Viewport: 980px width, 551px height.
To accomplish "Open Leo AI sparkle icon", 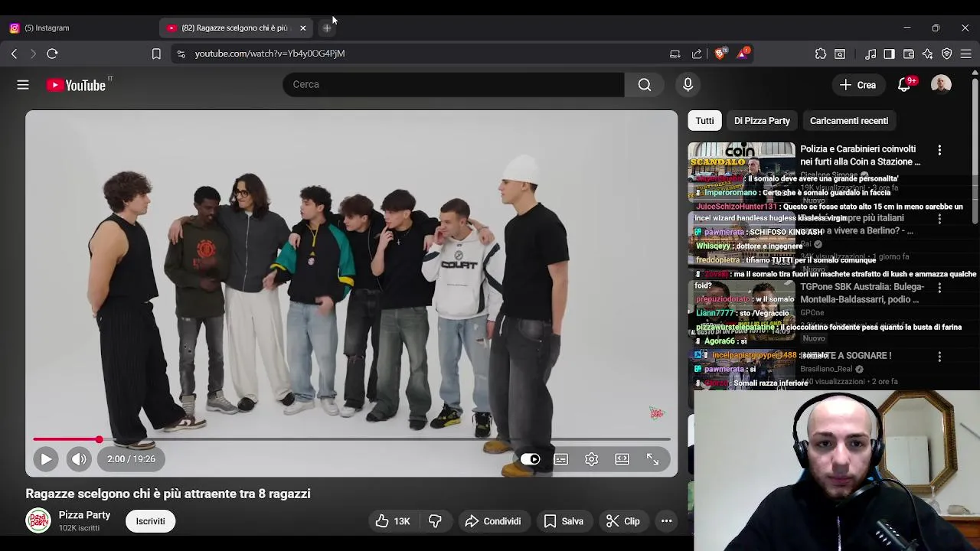I will (x=928, y=54).
